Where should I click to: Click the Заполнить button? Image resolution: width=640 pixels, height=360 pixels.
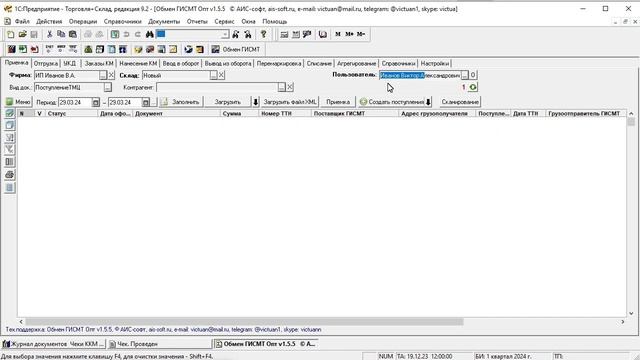pyautogui.click(x=181, y=102)
